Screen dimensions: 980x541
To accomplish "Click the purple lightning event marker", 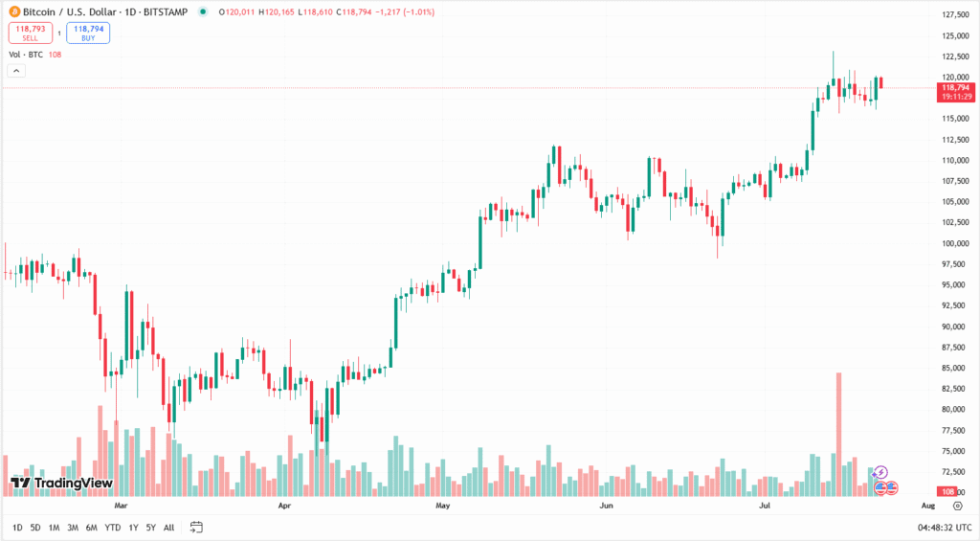I will 881,472.
